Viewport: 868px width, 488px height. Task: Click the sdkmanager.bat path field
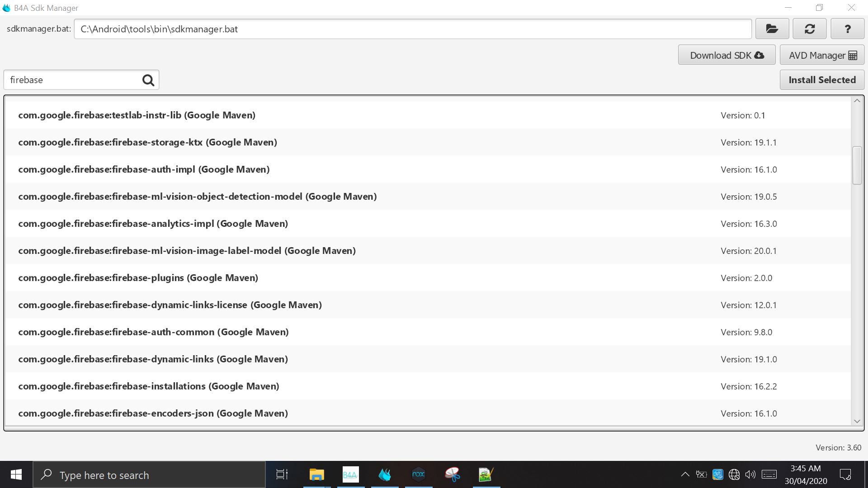[413, 29]
